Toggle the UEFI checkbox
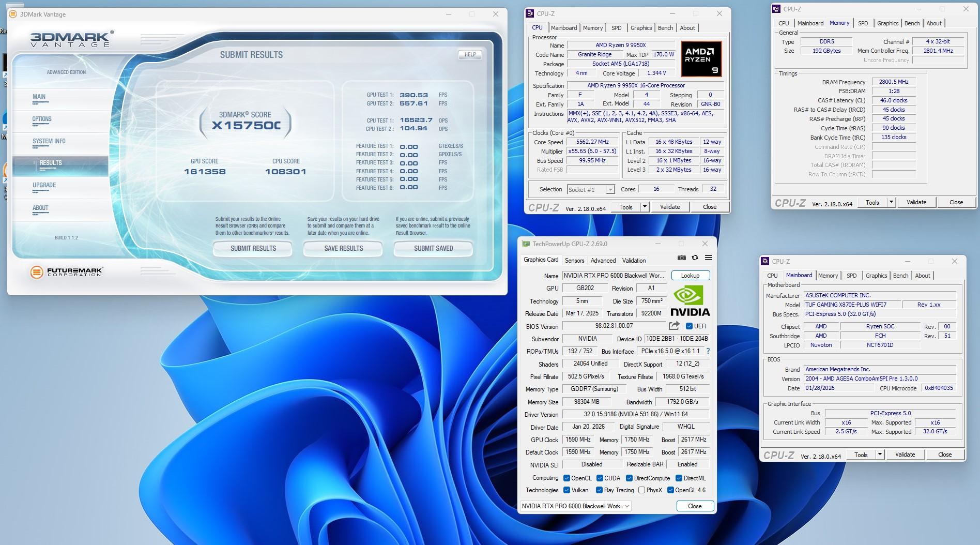This screenshot has height=545, width=980. (689, 326)
